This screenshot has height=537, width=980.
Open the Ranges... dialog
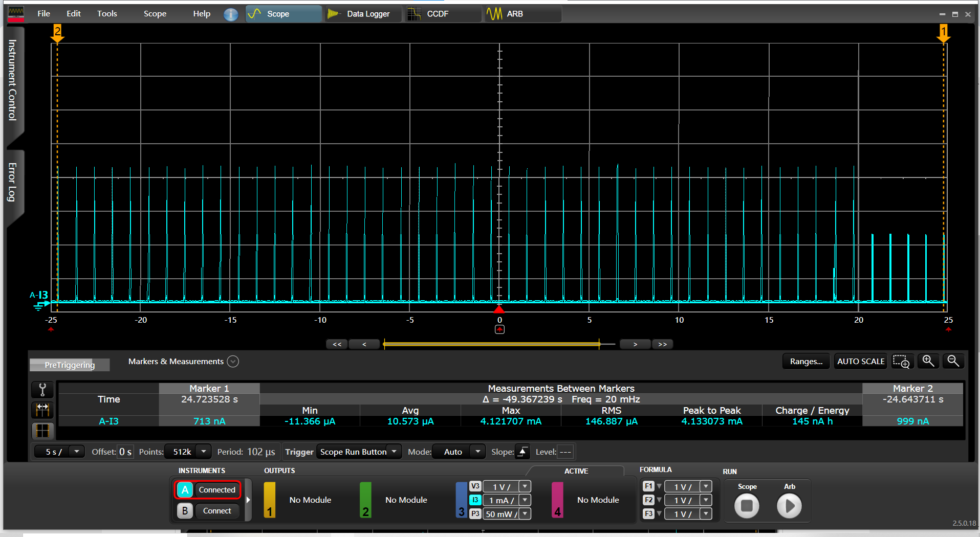click(x=806, y=361)
